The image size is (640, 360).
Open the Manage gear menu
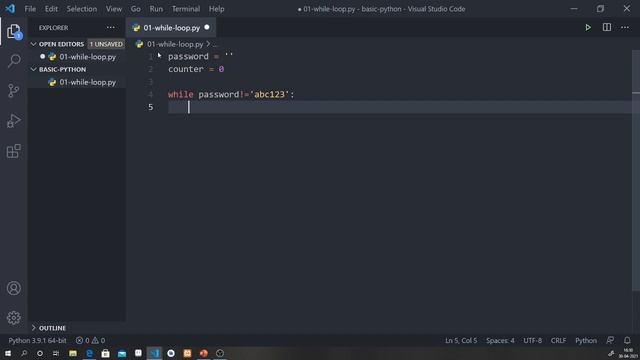click(13, 318)
